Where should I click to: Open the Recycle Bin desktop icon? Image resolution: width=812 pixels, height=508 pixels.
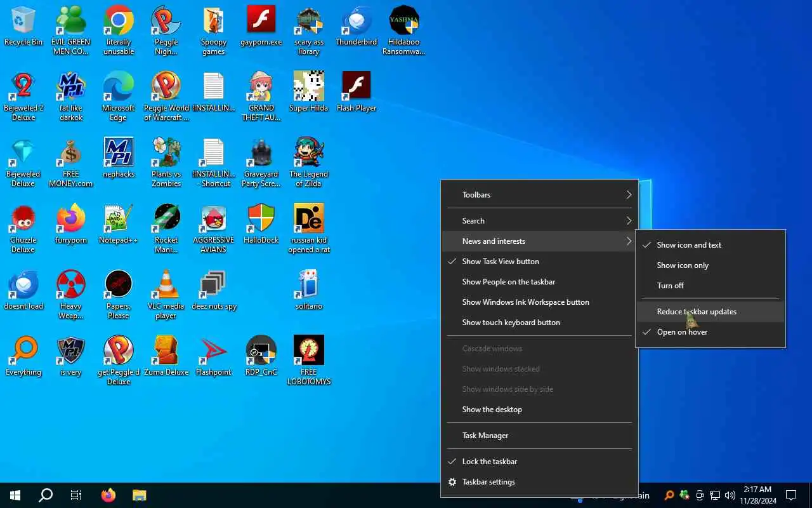[23, 27]
